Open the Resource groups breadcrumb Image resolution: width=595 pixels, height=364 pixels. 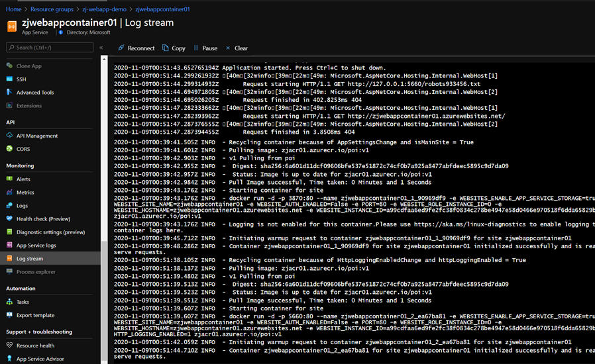(x=52, y=9)
